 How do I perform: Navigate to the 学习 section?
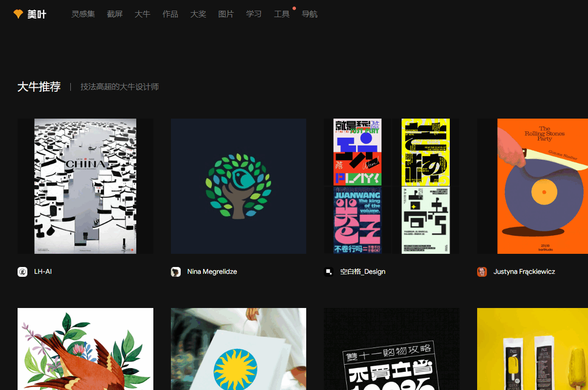click(x=254, y=14)
